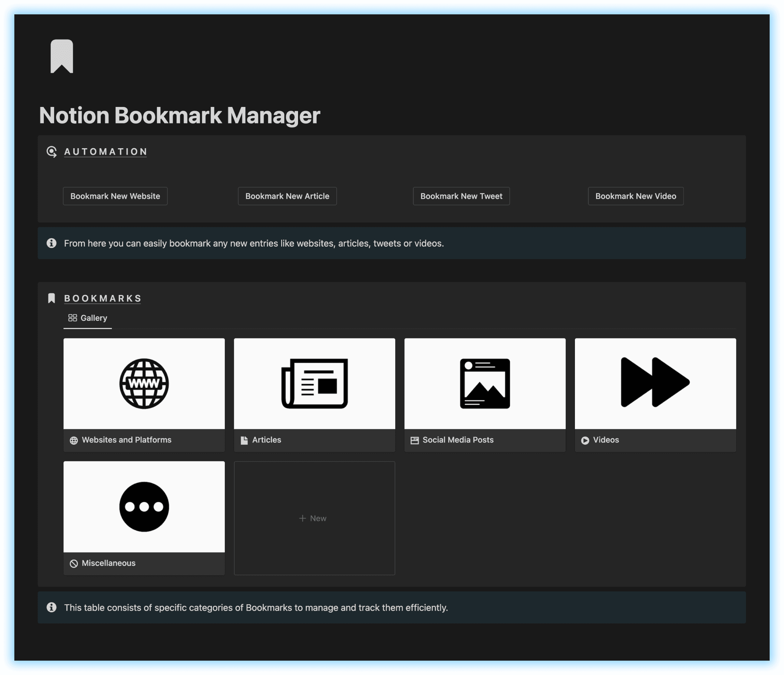Viewport: 784px width, 675px height.
Task: Click the Gallery view icon
Action: pos(71,318)
